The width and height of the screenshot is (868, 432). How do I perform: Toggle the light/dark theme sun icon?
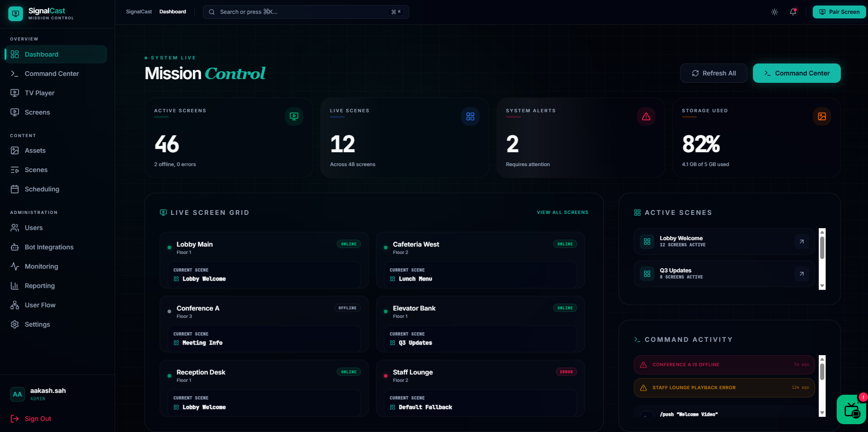coord(775,12)
